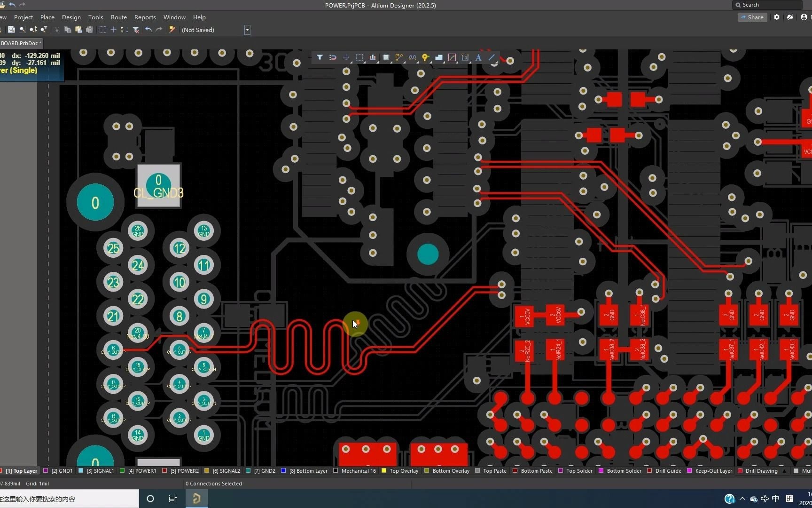Switch to the BOARD.PcbDoc document tab

22,43
